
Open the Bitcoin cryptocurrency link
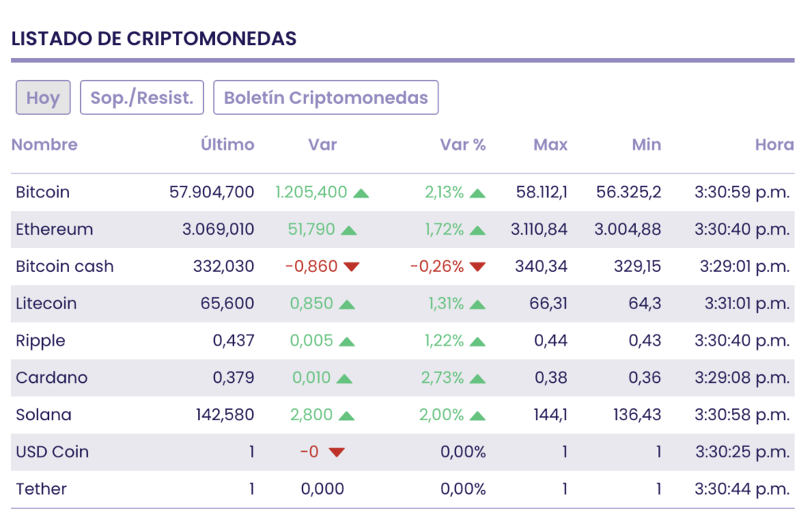click(x=43, y=193)
